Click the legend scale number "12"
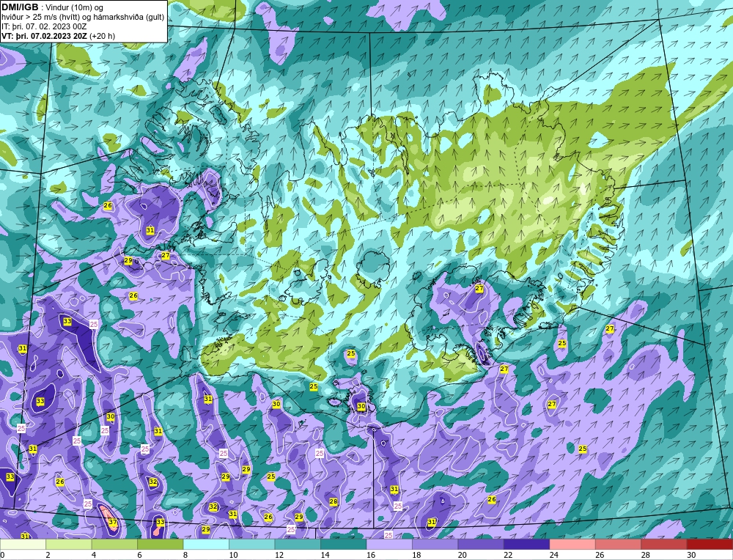 pos(279,555)
